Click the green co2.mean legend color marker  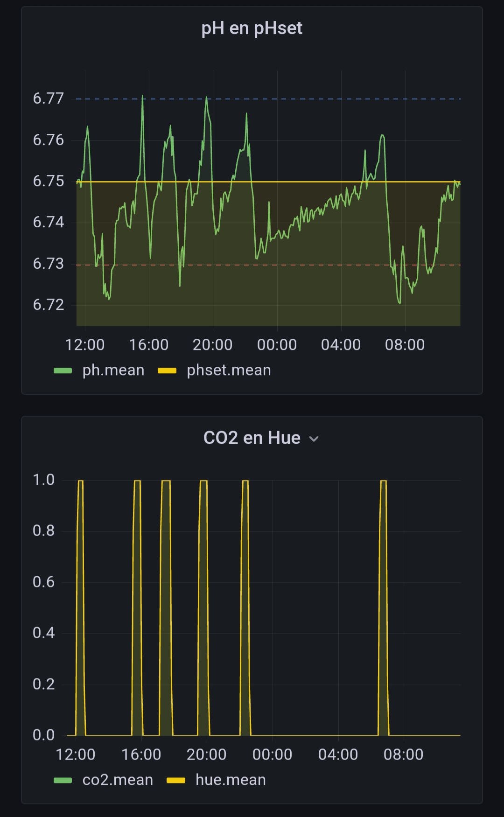tap(63, 781)
